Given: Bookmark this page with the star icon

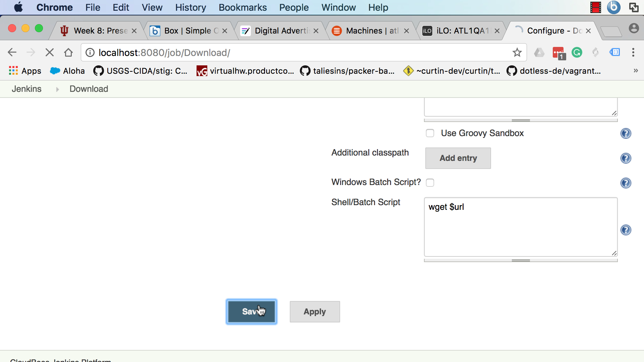Looking at the screenshot, I should pyautogui.click(x=517, y=53).
